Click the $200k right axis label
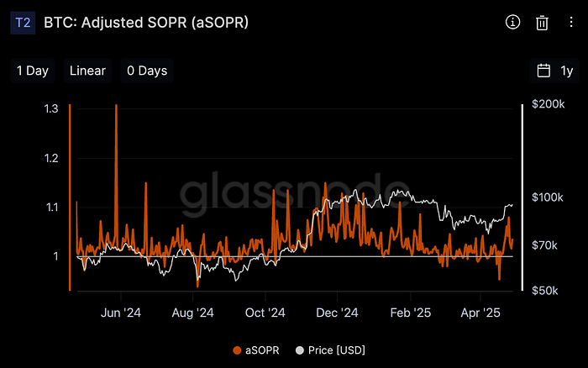Viewport: 588px width, 368px height. (x=549, y=104)
